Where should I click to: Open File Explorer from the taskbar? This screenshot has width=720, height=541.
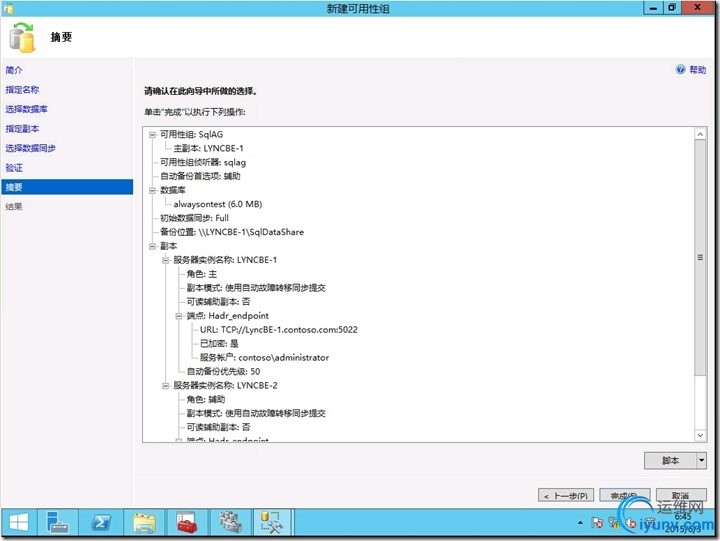pyautogui.click(x=144, y=522)
